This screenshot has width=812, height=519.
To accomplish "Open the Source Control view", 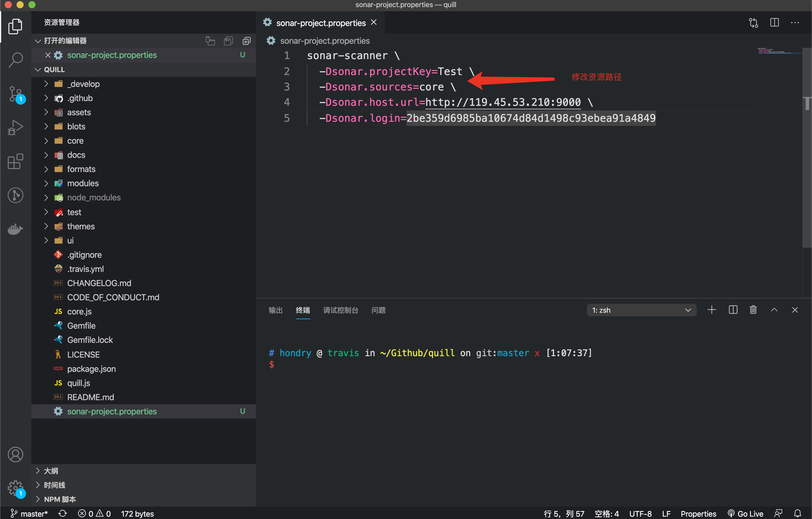I will click(15, 94).
